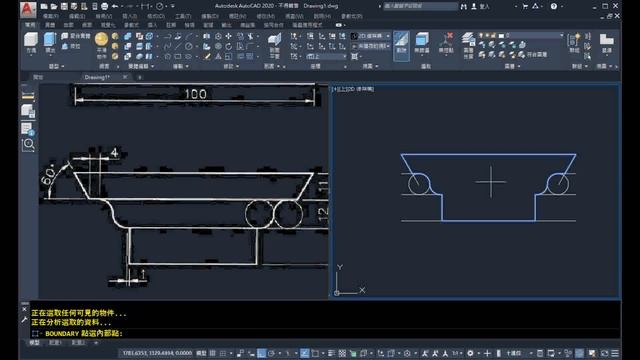Image resolution: width=640 pixels, height=360 pixels.
Task: Open the quick access toolbar customize arrow
Action: point(173,6)
